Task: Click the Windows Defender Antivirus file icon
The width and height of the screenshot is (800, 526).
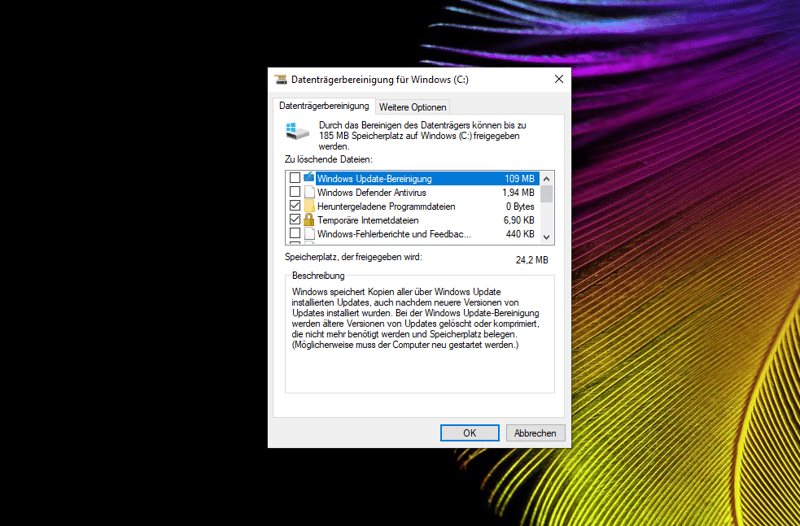Action: tap(309, 192)
